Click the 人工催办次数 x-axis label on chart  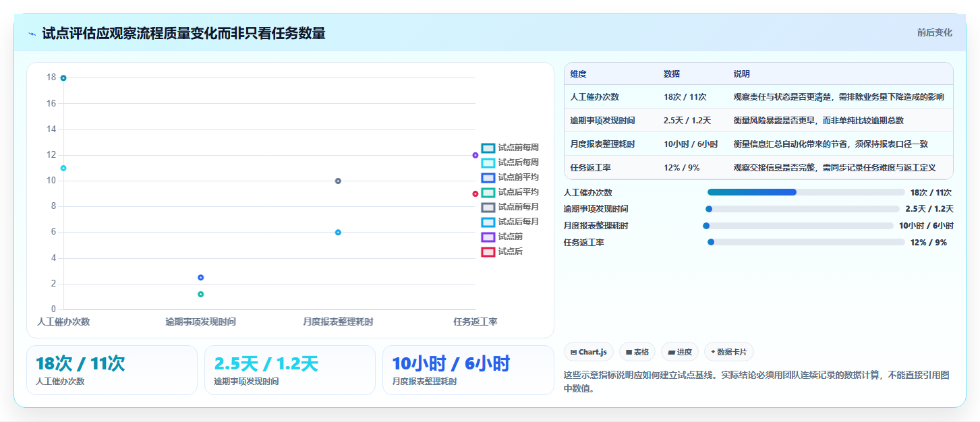[63, 322]
